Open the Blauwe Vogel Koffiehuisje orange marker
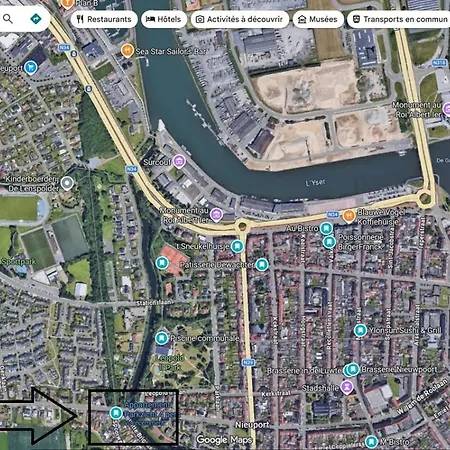This screenshot has width=450, height=450. click(349, 216)
